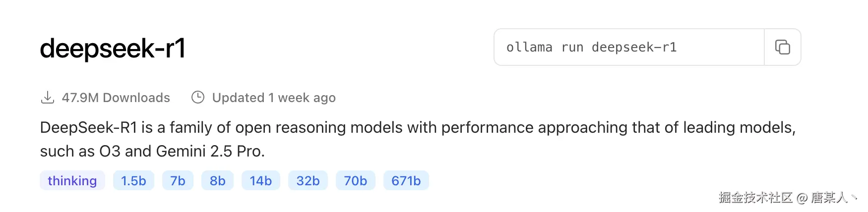Click the deepseek-r1 page title
The height and width of the screenshot is (212, 868).
tap(113, 49)
